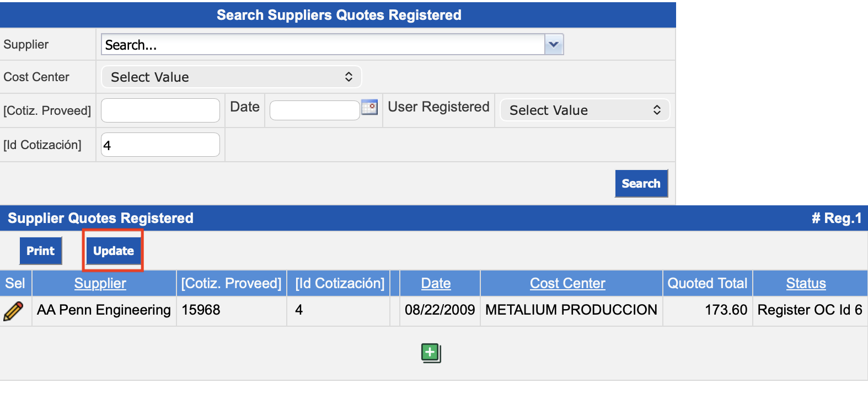Image resolution: width=868 pixels, height=393 pixels.
Task: Sort by the Cost Center column header
Action: click(x=567, y=283)
